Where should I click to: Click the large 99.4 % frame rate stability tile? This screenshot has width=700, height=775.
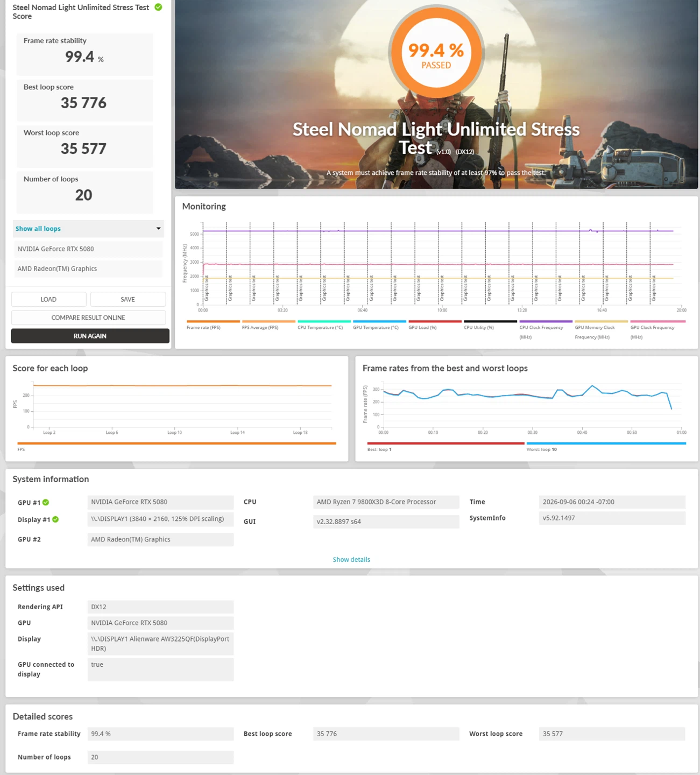coord(84,54)
